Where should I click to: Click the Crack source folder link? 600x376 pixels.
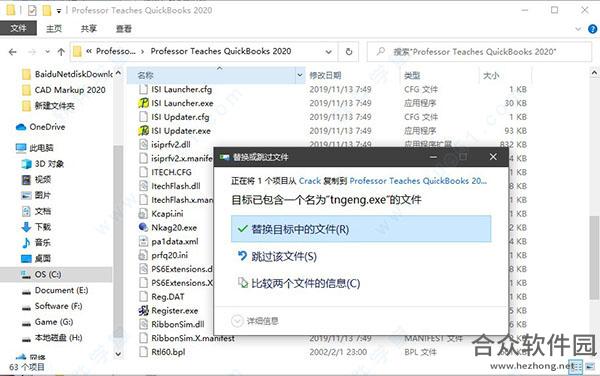[x=310, y=181]
